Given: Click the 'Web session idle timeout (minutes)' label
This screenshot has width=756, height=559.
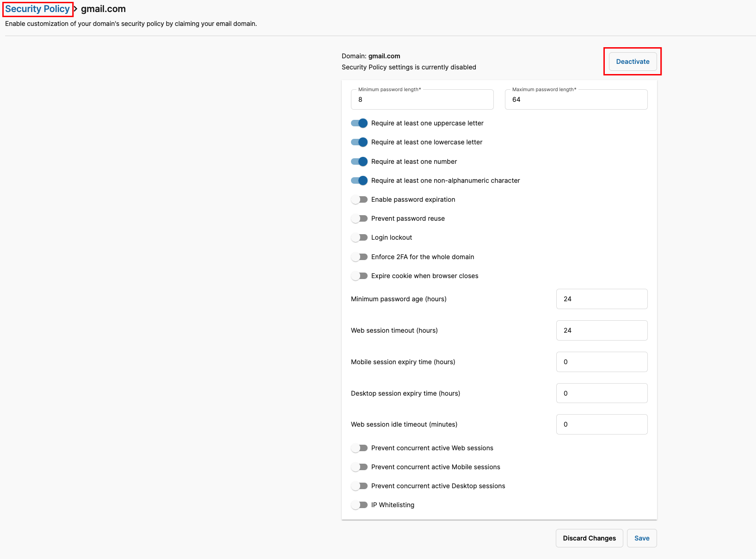Looking at the screenshot, I should pyautogui.click(x=404, y=424).
